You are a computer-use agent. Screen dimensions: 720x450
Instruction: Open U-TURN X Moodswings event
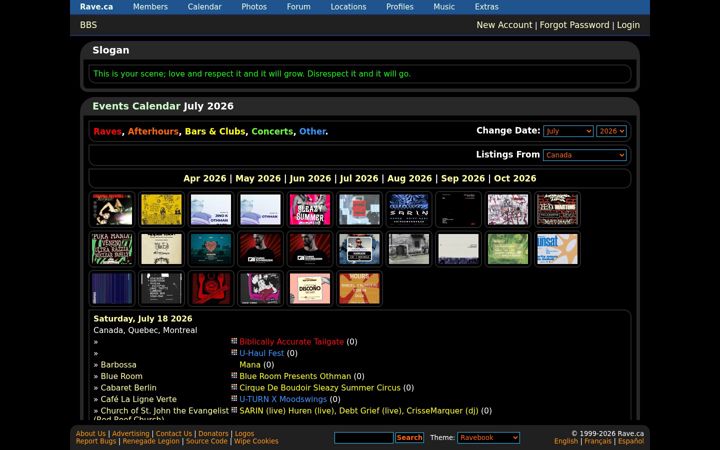click(283, 399)
